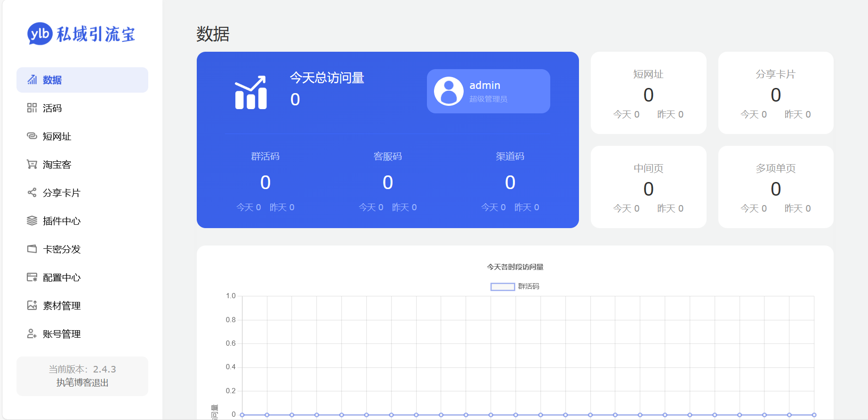Screen dimensions: 868x420
Task: Click the 分享卡片 statistics card title
Action: (x=776, y=74)
